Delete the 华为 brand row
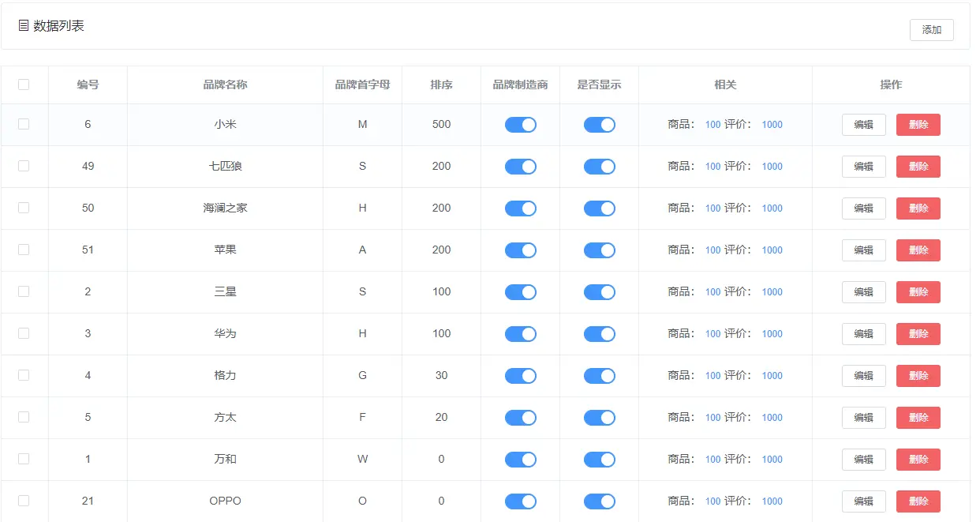Screen dimensions: 980x522 click(x=918, y=334)
